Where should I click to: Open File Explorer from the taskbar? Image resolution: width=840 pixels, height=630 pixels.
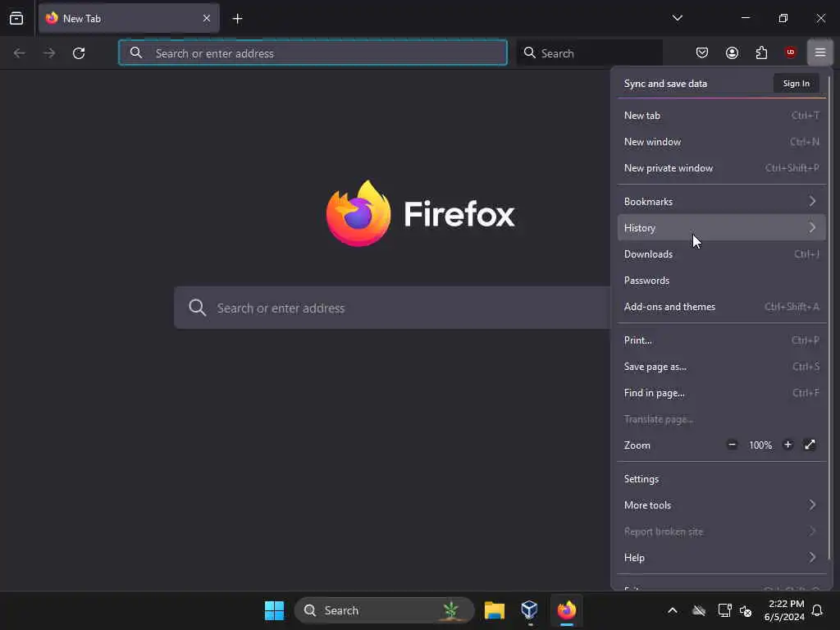coord(495,610)
